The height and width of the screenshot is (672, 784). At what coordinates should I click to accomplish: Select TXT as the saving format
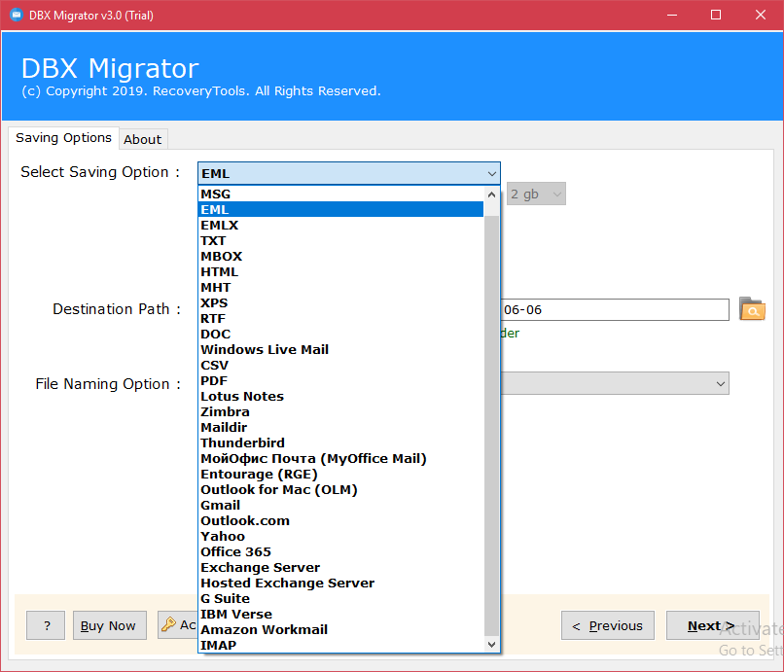[341, 240]
